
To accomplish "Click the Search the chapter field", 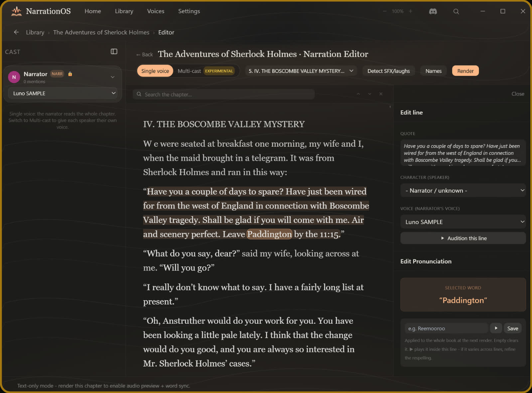I will pyautogui.click(x=223, y=94).
